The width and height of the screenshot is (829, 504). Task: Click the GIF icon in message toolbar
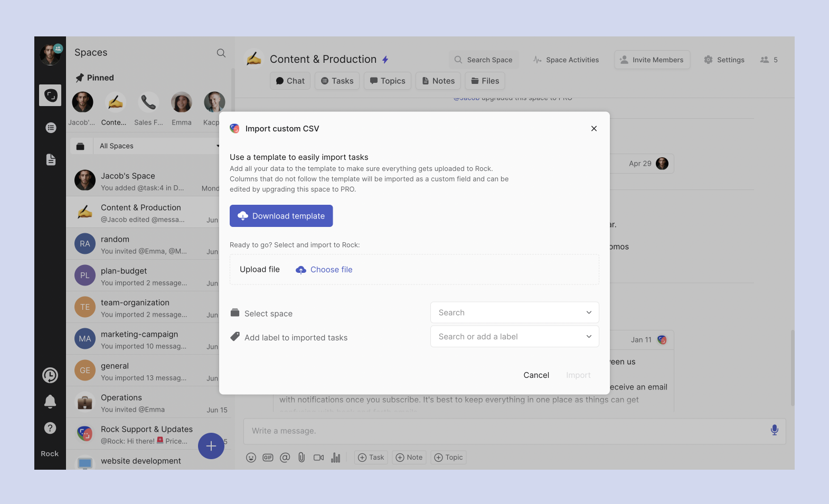click(x=268, y=458)
